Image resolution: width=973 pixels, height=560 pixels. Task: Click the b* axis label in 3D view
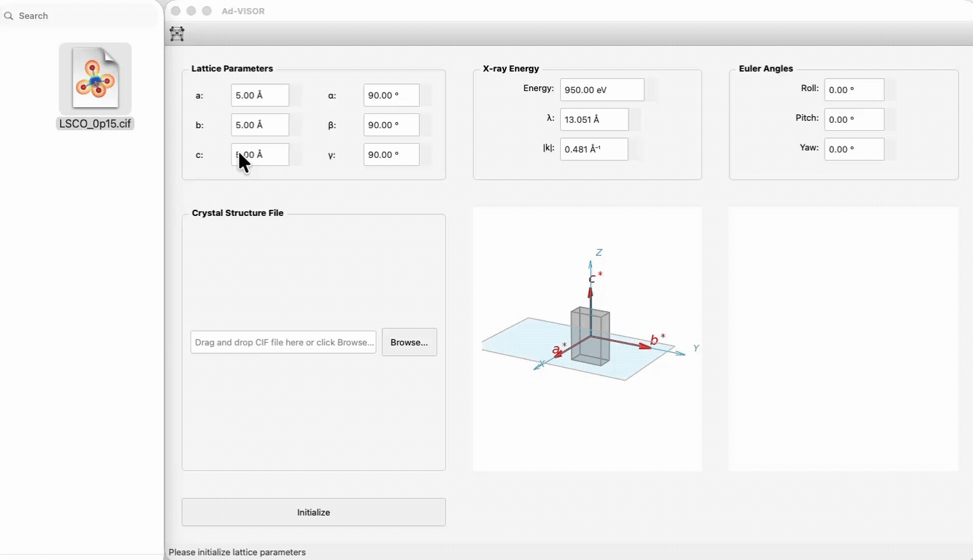(x=658, y=339)
